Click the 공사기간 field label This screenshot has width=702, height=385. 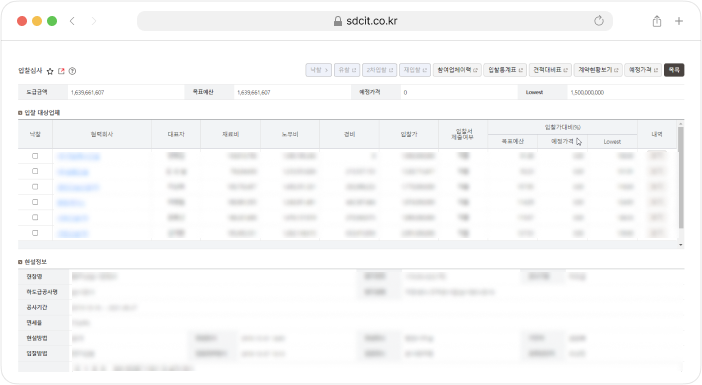[37, 308]
